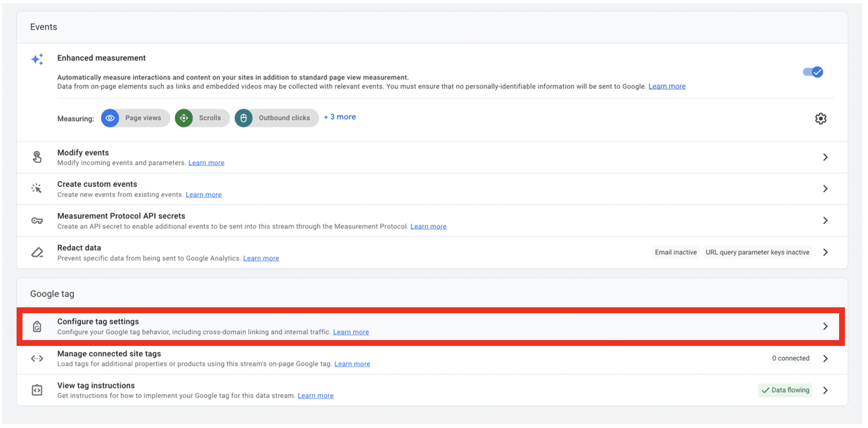Open Learn more link for connected site tags
The height and width of the screenshot is (428, 868).
[352, 364]
